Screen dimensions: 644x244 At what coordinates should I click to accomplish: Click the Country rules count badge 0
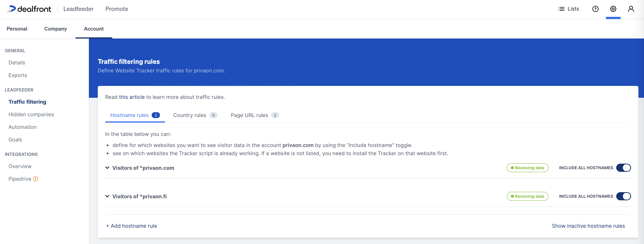[213, 115]
